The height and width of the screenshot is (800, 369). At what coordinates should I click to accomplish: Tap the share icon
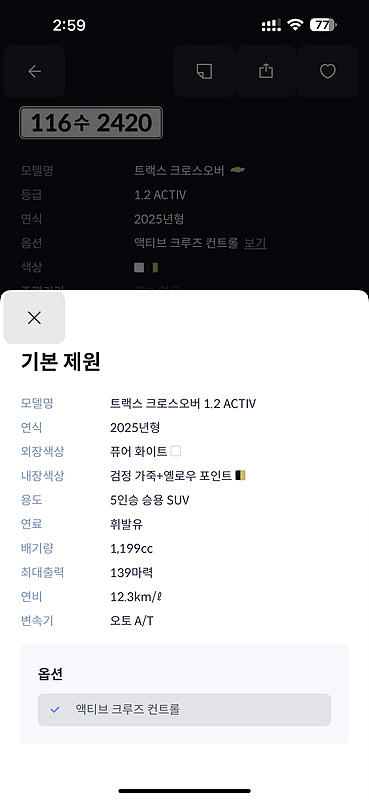pos(266,71)
